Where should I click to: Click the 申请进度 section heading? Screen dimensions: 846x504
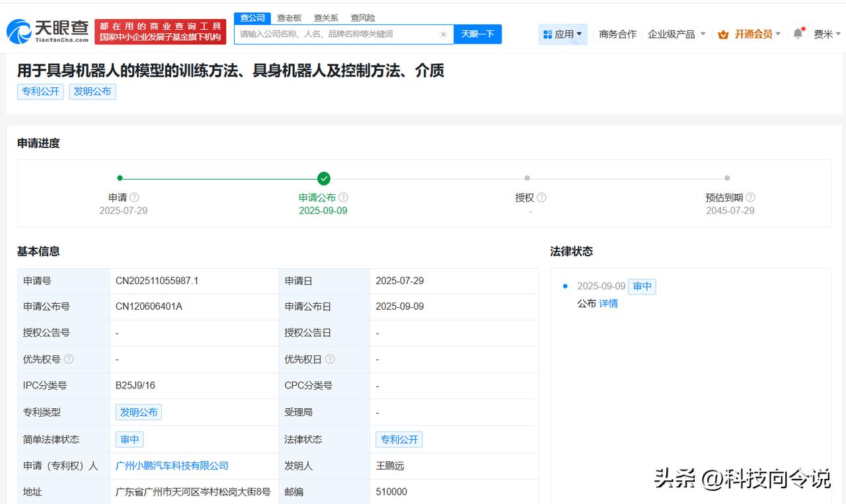38,143
